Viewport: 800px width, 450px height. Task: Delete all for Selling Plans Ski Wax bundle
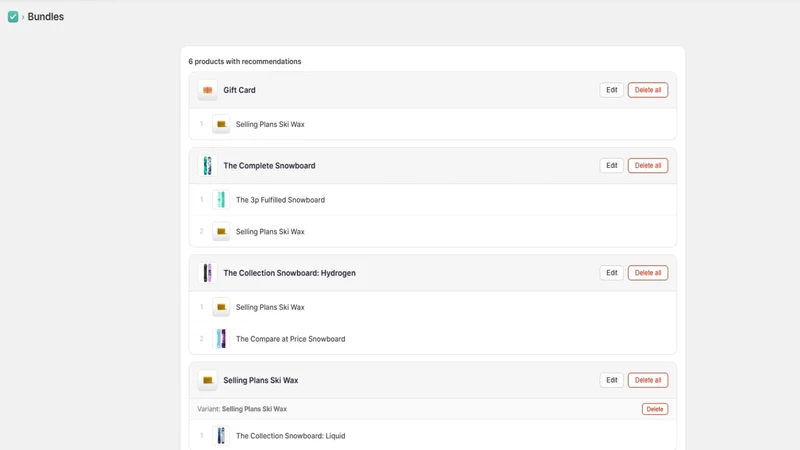click(647, 380)
